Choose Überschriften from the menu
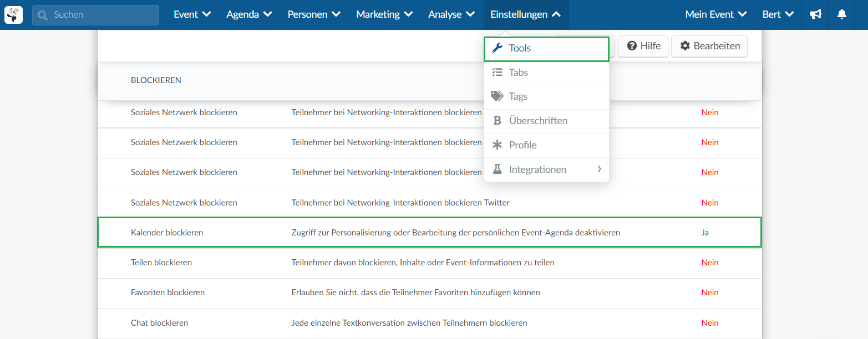The image size is (868, 339). 546,121
